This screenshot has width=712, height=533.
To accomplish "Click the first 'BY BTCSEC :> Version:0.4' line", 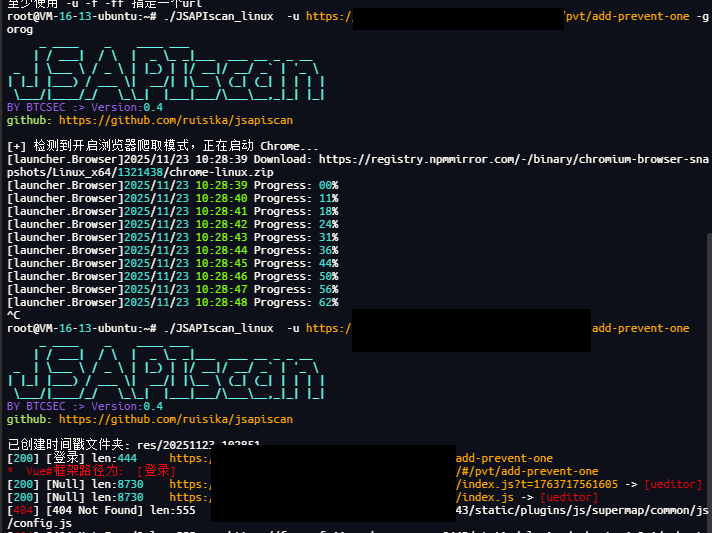I will (85, 108).
